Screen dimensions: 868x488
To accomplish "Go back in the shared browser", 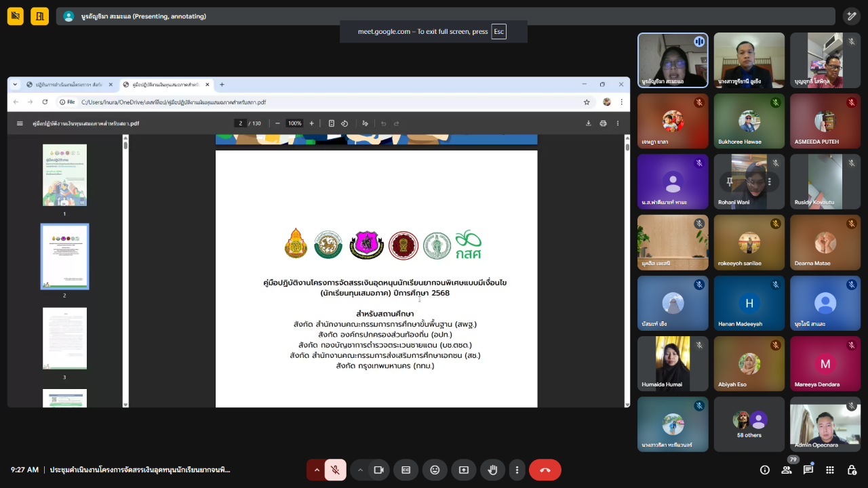I will pos(16,102).
